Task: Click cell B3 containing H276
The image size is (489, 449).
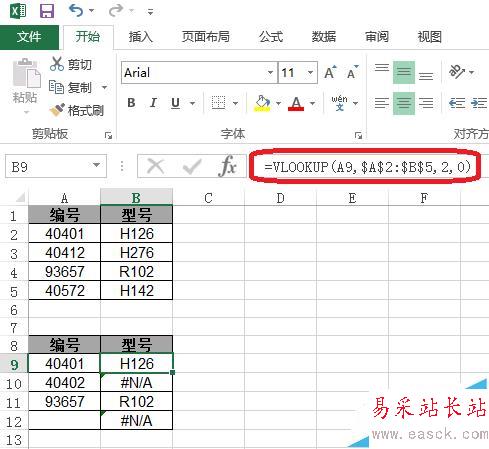Action: tap(137, 253)
